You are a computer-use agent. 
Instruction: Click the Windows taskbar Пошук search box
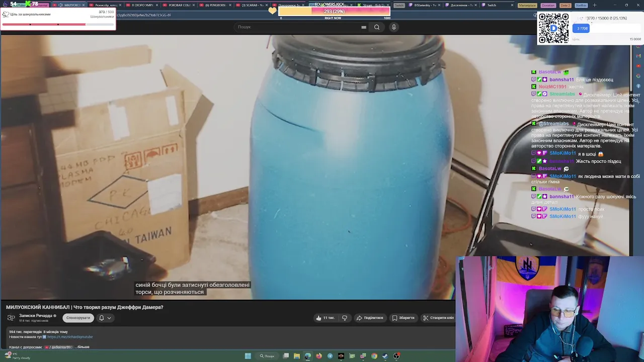(x=267, y=356)
